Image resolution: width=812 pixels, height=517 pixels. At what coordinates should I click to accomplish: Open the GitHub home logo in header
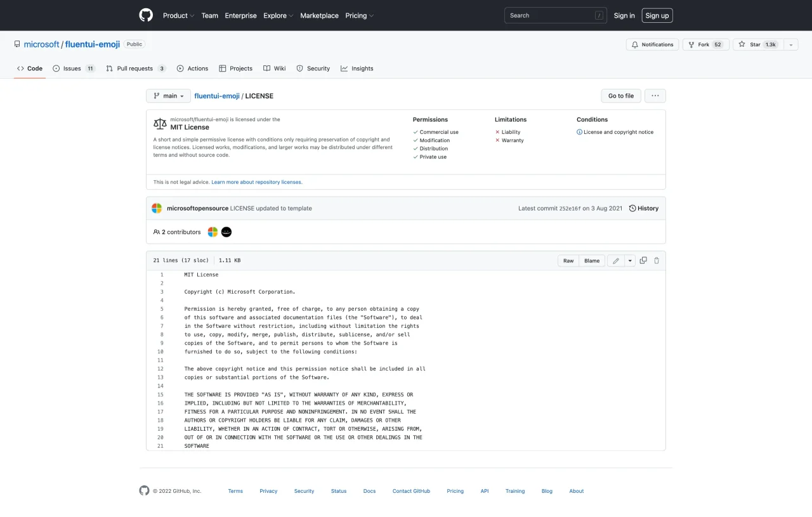[146, 15]
